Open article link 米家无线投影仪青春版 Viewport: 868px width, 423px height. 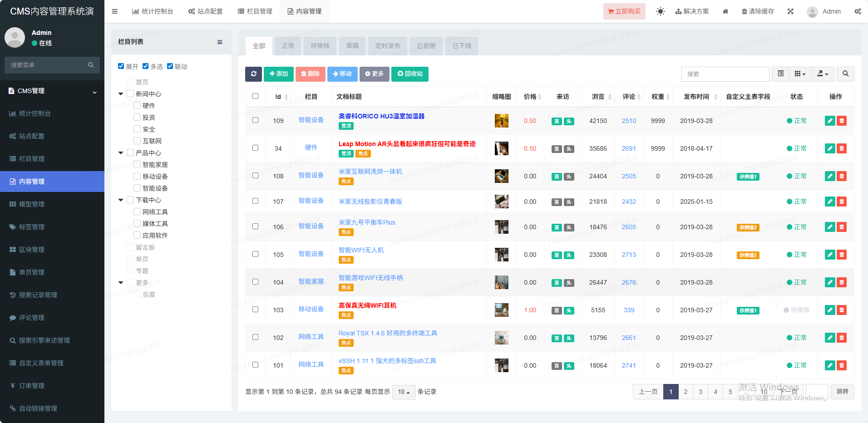pyautogui.click(x=370, y=202)
